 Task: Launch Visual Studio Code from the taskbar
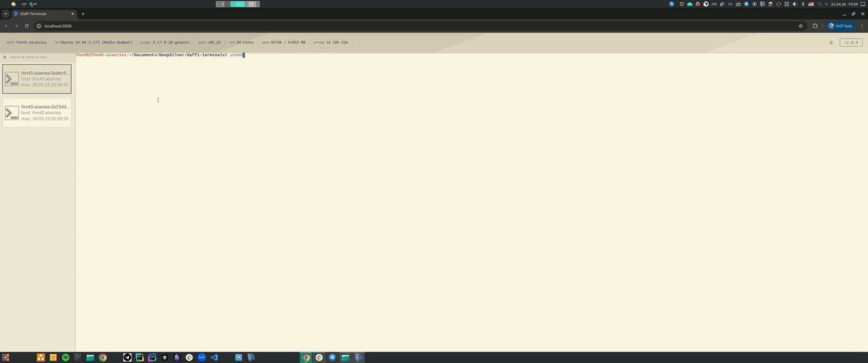pos(214,358)
